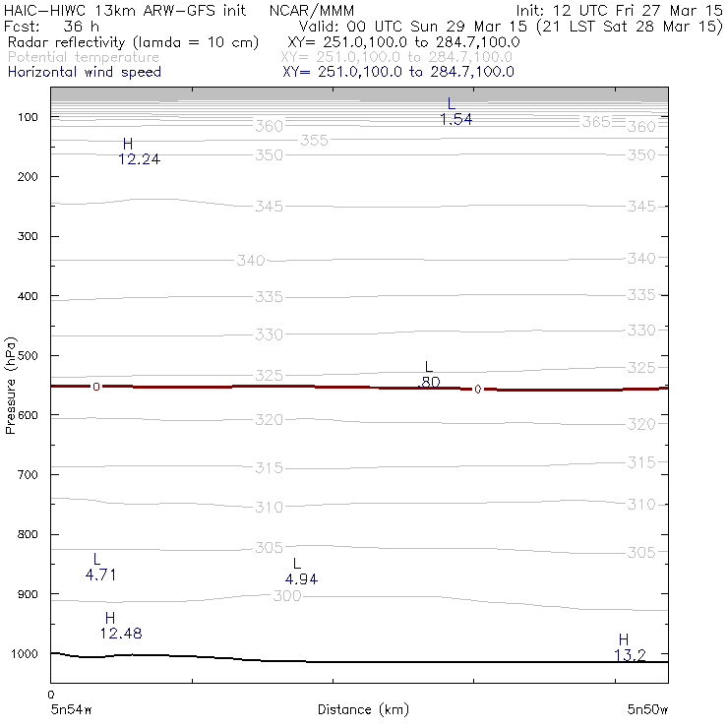Click the "Pressure (hPa)" axis title
Image resolution: width=728 pixels, height=728 pixels.
11,386
